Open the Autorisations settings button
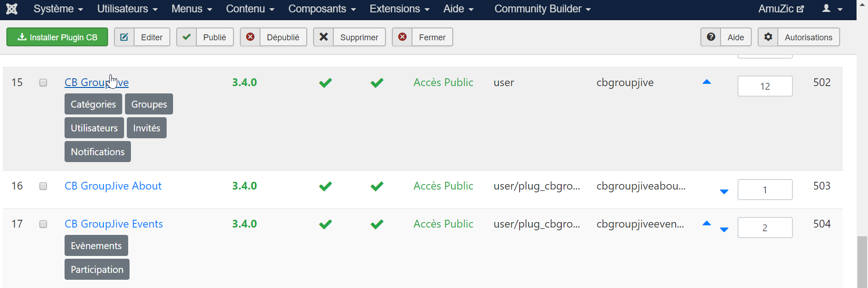This screenshot has width=868, height=288. pyautogui.click(x=799, y=37)
